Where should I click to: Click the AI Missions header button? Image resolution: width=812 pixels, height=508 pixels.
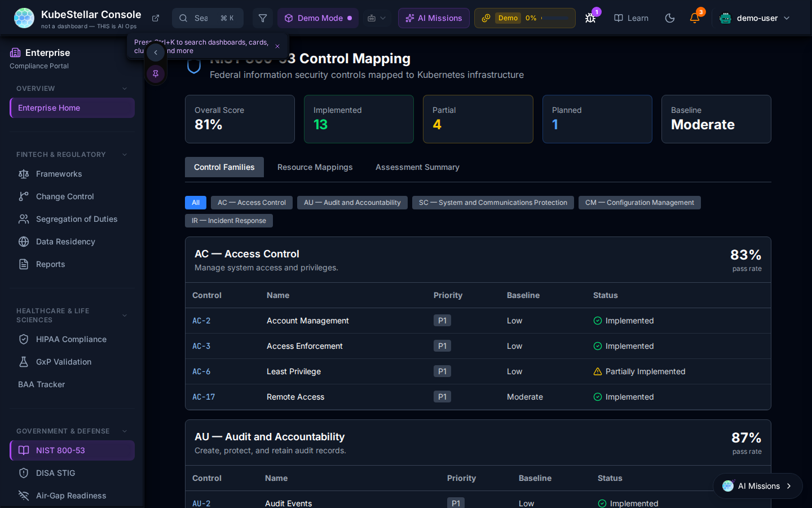coord(434,18)
